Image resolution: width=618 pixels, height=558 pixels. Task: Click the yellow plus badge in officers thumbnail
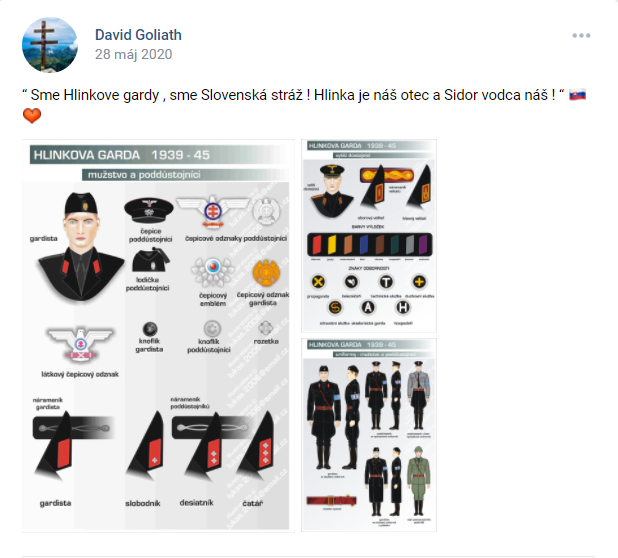click(x=419, y=282)
